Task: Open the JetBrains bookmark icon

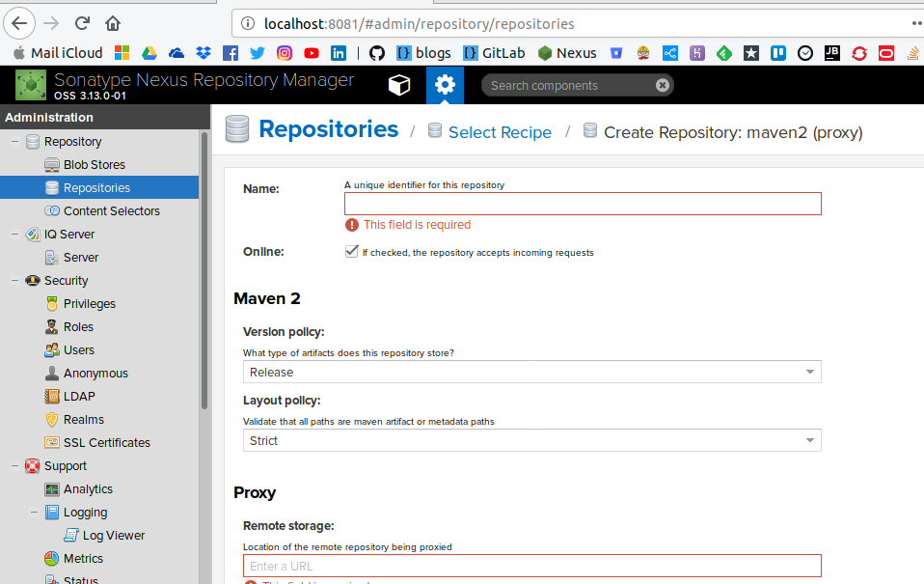Action: [832, 53]
